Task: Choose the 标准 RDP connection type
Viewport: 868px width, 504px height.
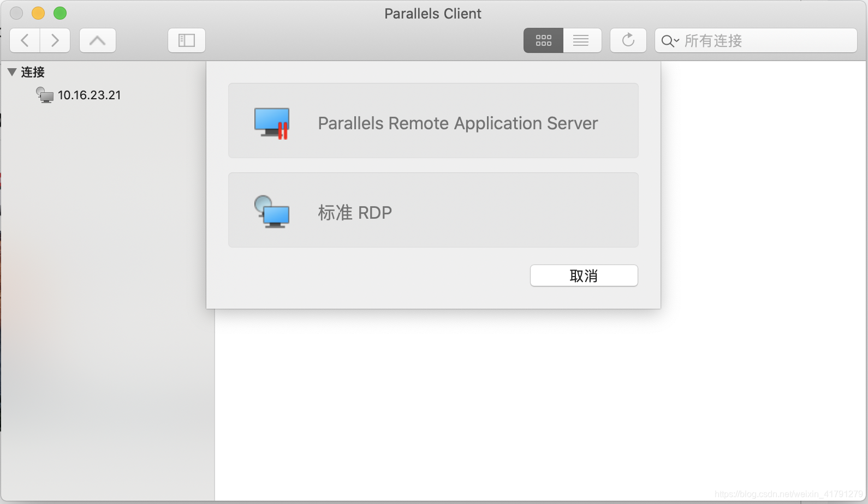Action: click(433, 210)
